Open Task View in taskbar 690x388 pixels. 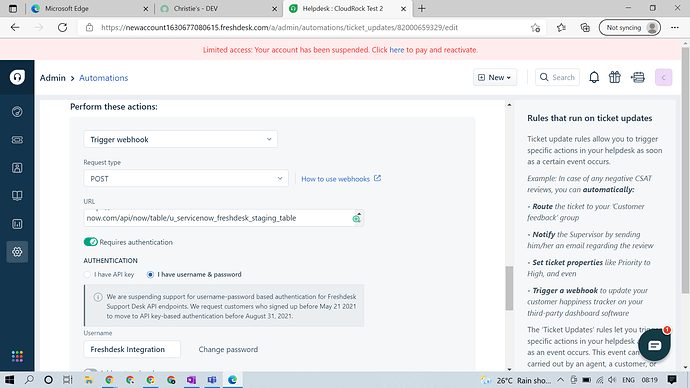pyautogui.click(x=67, y=380)
